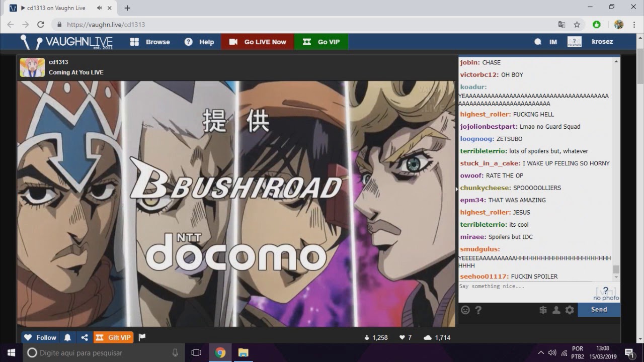644x362 pixels.
Task: Report the stream with flag icon
Action: click(x=142, y=337)
